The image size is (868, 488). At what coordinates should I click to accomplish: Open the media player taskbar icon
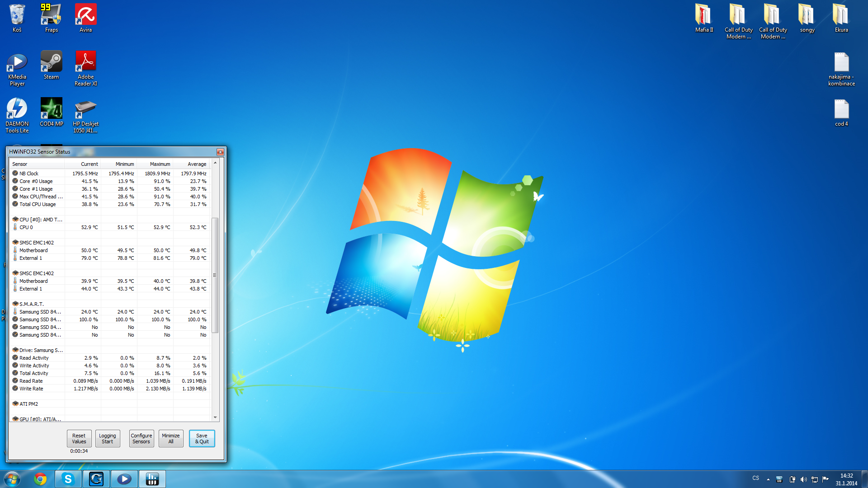coord(124,479)
